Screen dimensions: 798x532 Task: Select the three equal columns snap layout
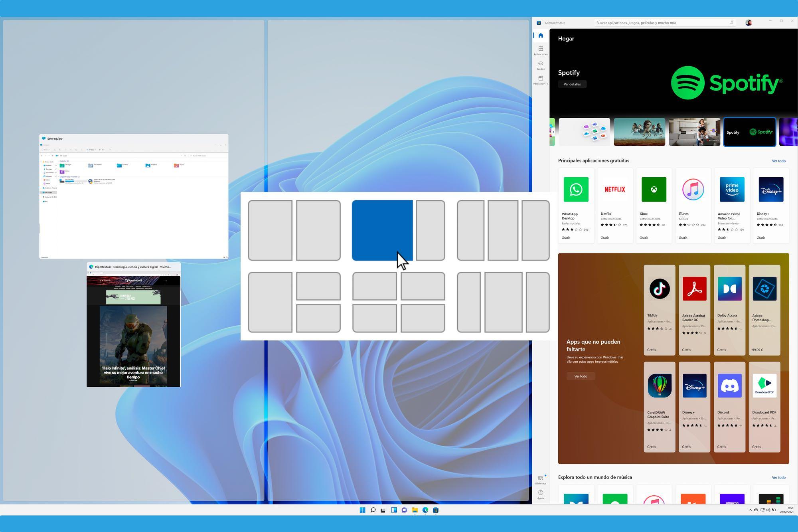tap(503, 230)
